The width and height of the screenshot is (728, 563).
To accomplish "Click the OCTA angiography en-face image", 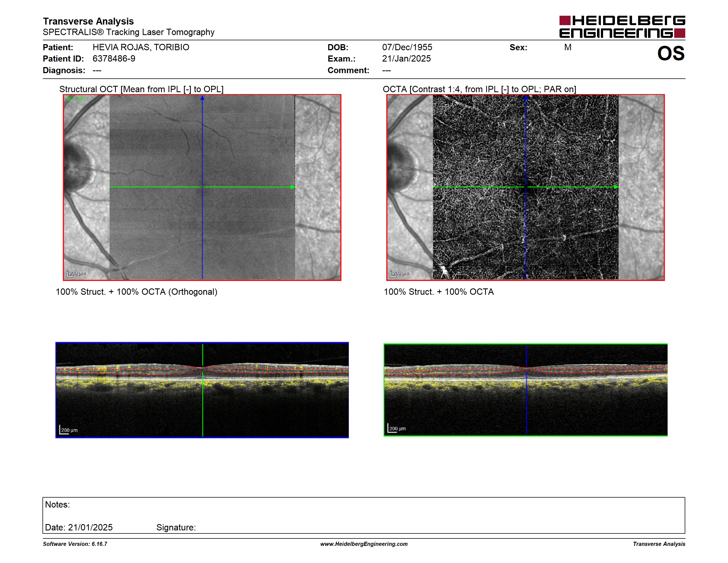I will (525, 187).
